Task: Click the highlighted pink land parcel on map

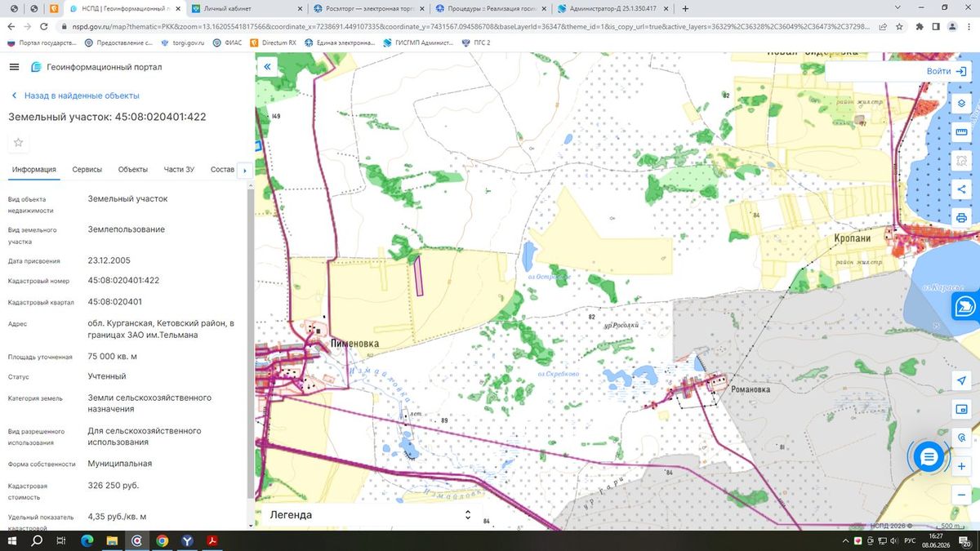Action: (418, 276)
